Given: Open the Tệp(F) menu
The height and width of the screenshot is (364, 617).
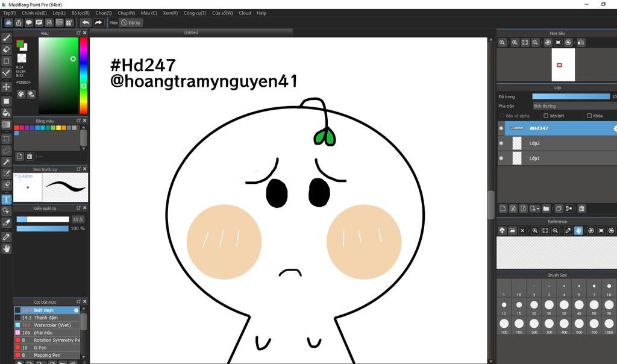Looking at the screenshot, I should tap(10, 13).
